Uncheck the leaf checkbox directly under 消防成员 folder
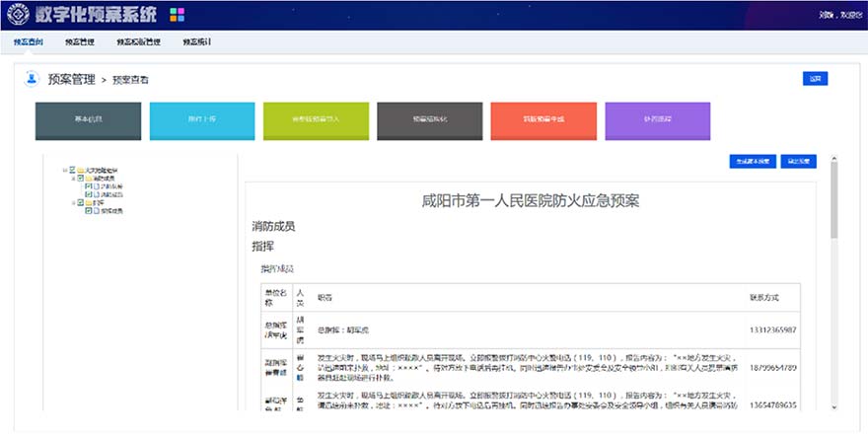The image size is (868, 438). click(x=88, y=186)
